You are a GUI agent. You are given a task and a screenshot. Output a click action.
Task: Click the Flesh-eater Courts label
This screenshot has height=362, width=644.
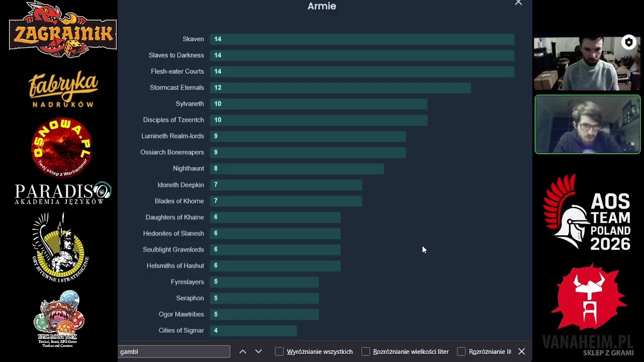(177, 71)
